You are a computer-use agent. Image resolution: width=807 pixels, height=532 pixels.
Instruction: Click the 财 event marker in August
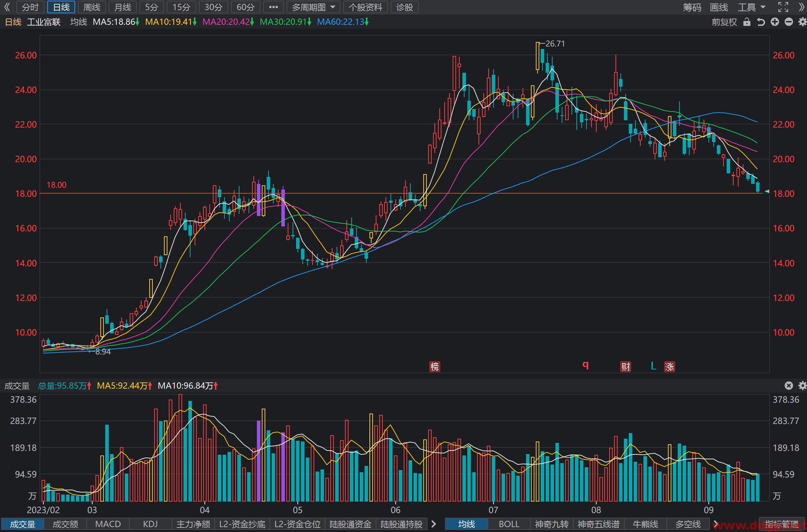tap(626, 367)
